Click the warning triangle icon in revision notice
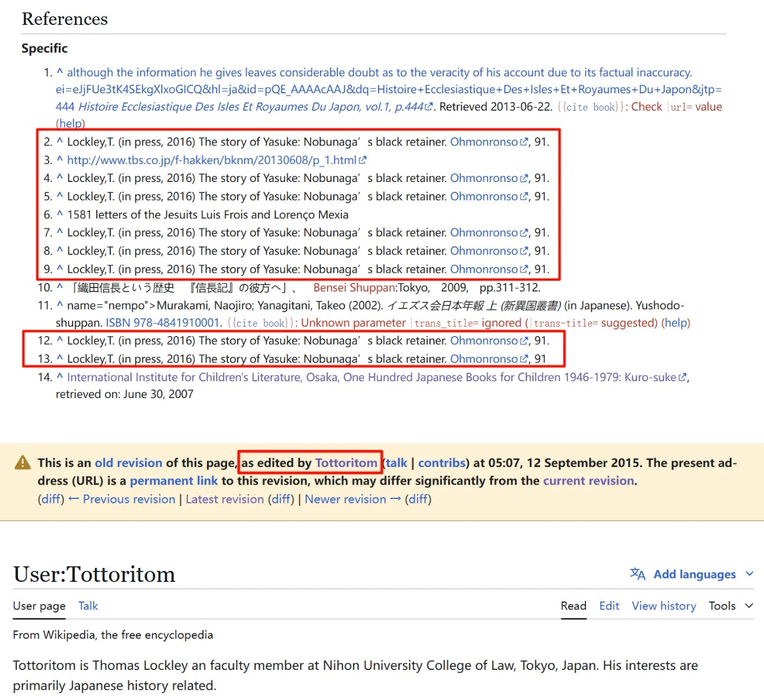This screenshot has height=700, width=764. 23,462
